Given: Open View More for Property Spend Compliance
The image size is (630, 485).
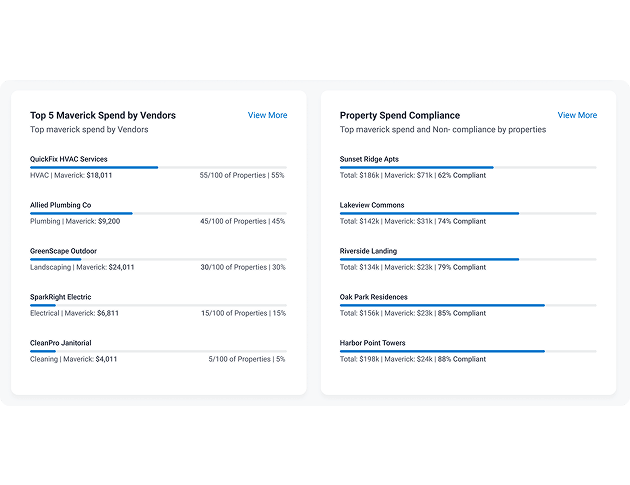Looking at the screenshot, I should [x=577, y=115].
